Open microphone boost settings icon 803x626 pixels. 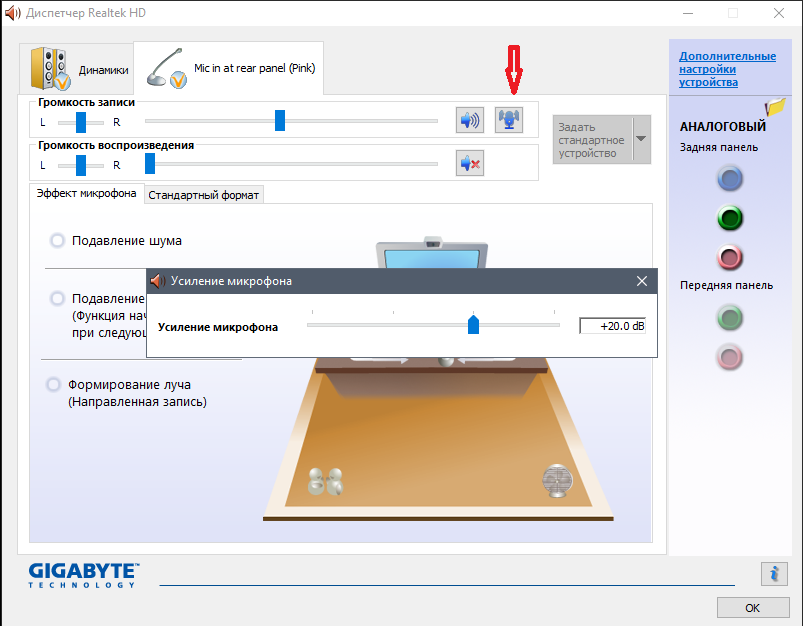click(510, 121)
